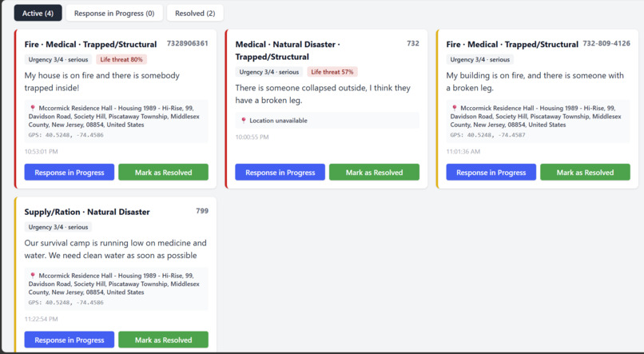Click the timestamp 10:53:01 PM

pyautogui.click(x=41, y=152)
